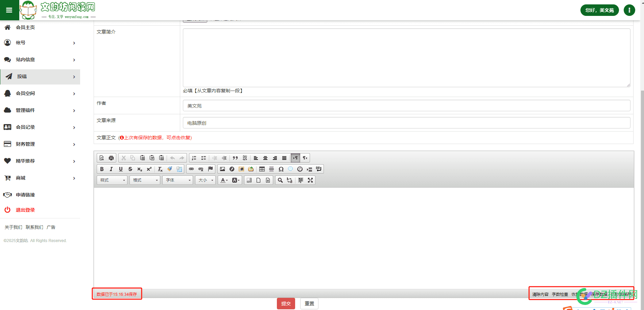The image size is (644, 310).
Task: Maximize the editor to fullscreen
Action: [310, 180]
